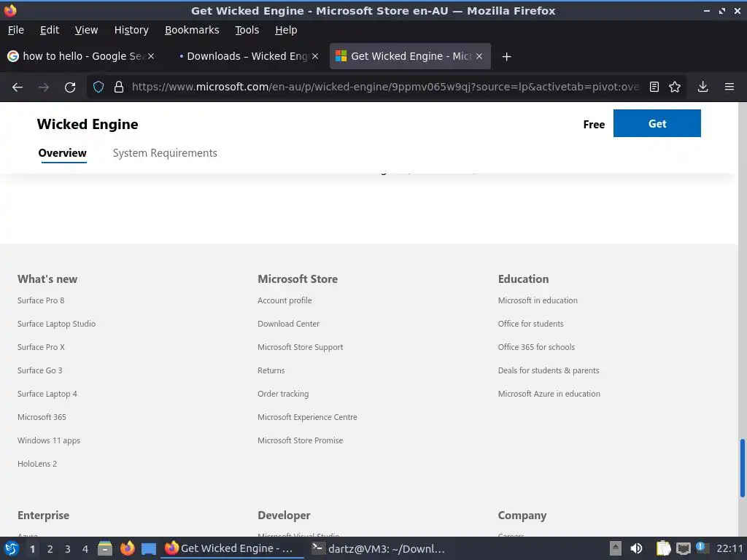Open the Surface Pro 8 link

click(x=41, y=300)
